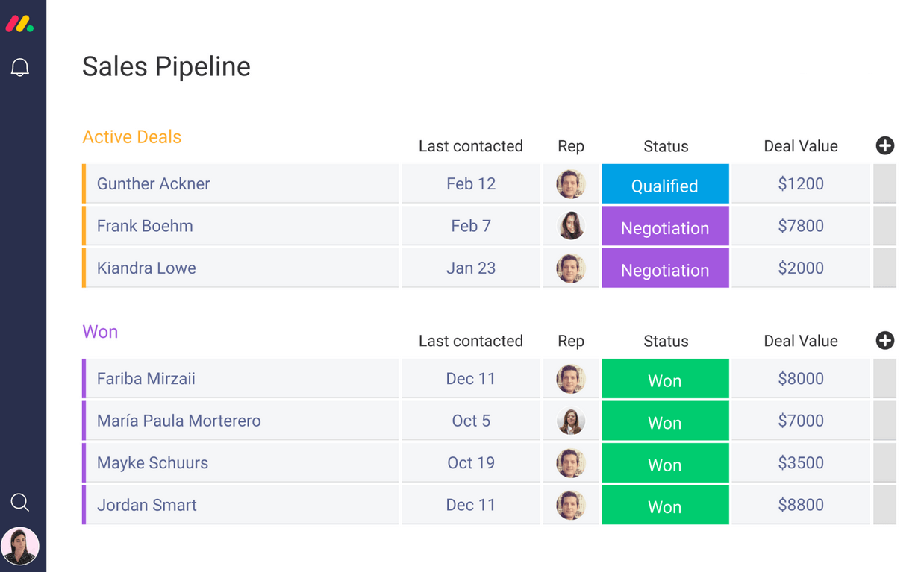Image resolution: width=924 pixels, height=572 pixels.
Task: Open Qualified status for Gunther Ackner
Action: coord(665,185)
